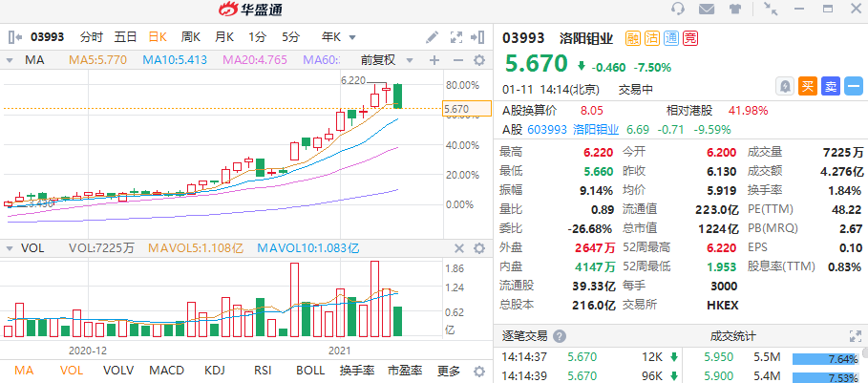Toggle the MA indicator at bottom

click(23, 371)
